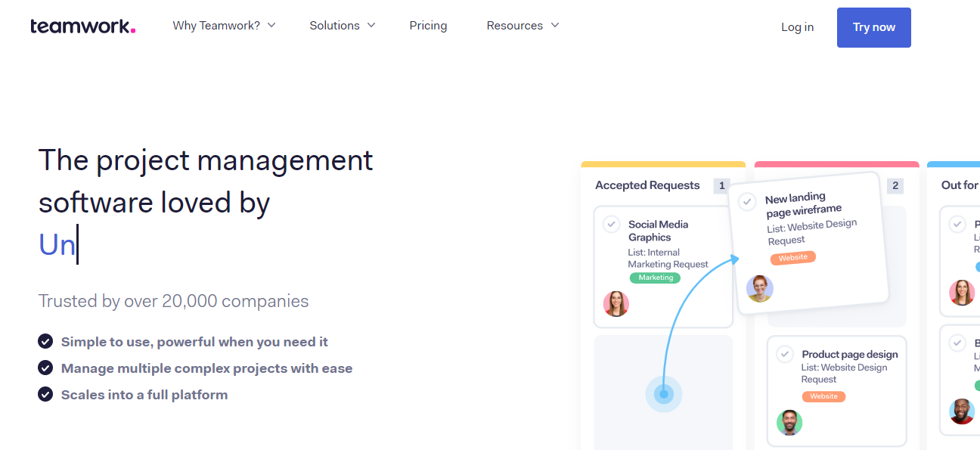The width and height of the screenshot is (980, 450).
Task: Click the Accepted Requests column title
Action: (x=647, y=185)
